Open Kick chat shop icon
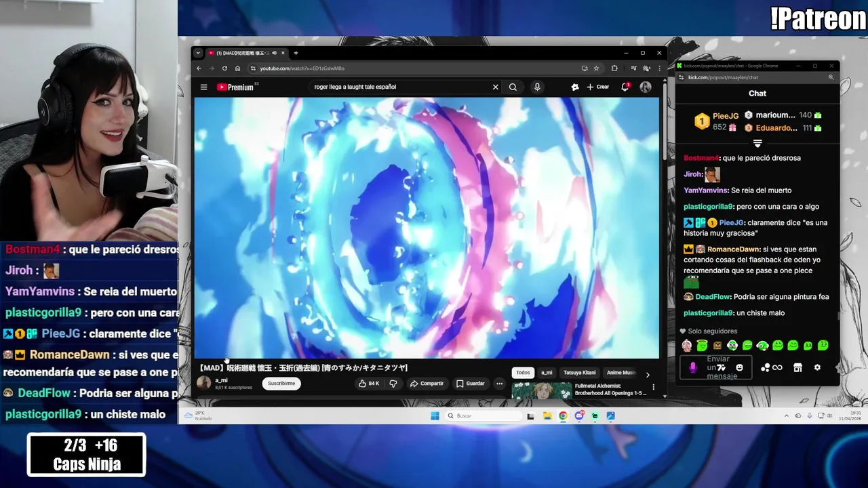The width and height of the screenshot is (868, 488). (797, 367)
